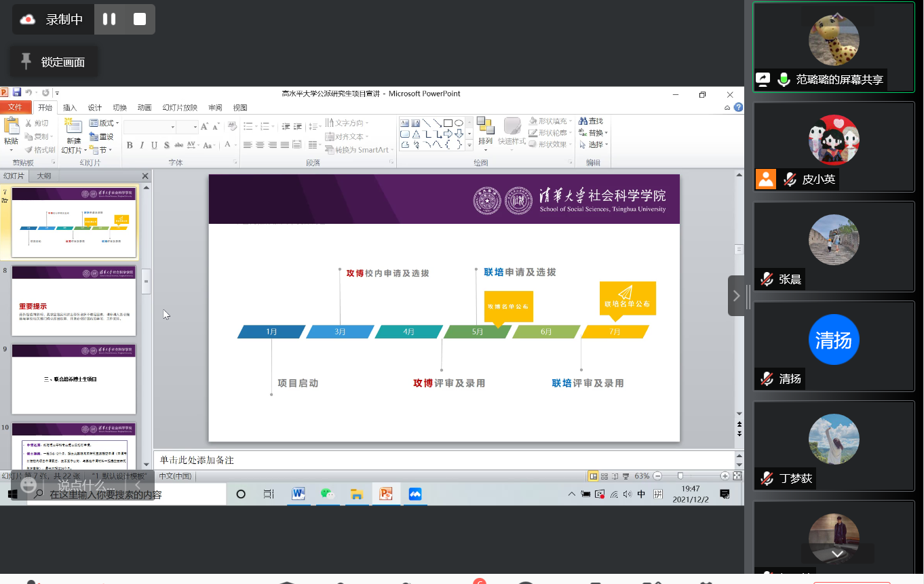Open Word from the Windows taskbar

pos(299,494)
